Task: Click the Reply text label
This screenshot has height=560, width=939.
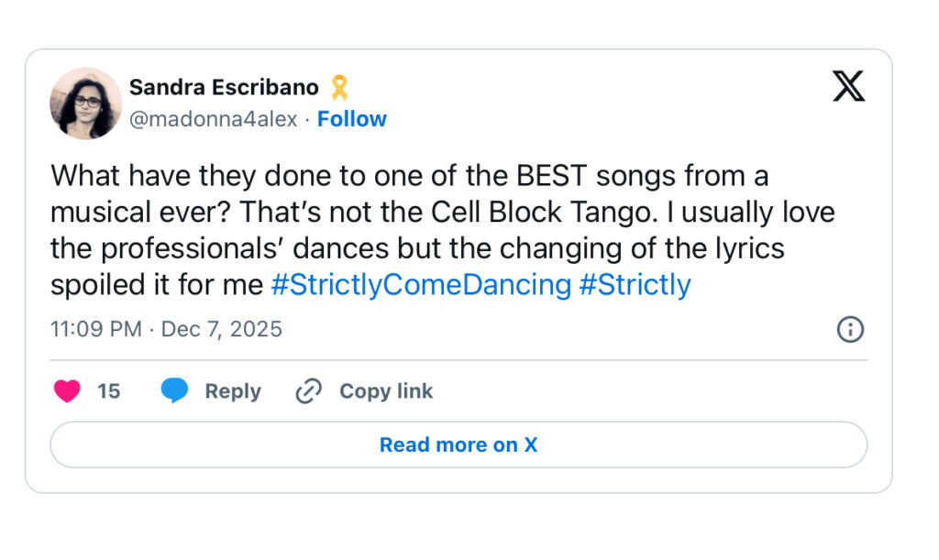Action: point(233,391)
